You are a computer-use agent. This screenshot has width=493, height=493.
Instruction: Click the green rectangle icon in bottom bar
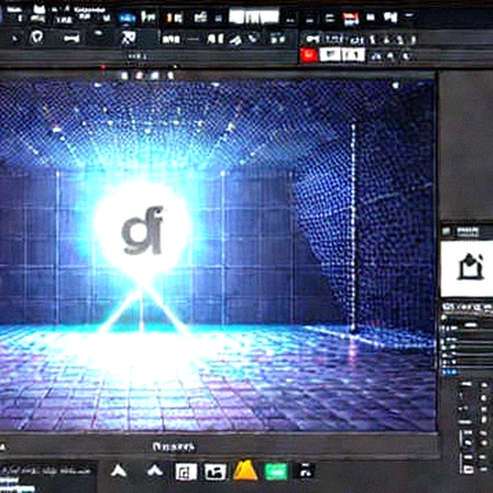click(x=276, y=472)
